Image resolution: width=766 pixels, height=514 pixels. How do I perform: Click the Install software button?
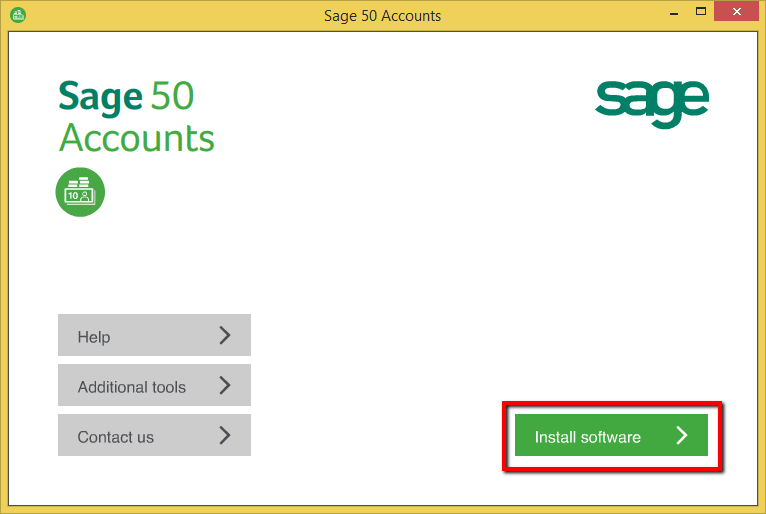pos(611,435)
